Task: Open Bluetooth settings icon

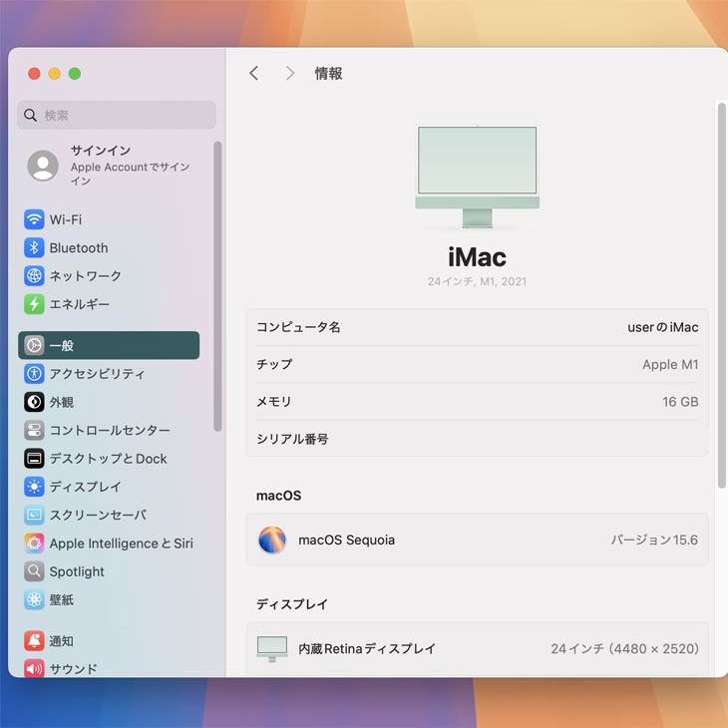Action: (34, 247)
